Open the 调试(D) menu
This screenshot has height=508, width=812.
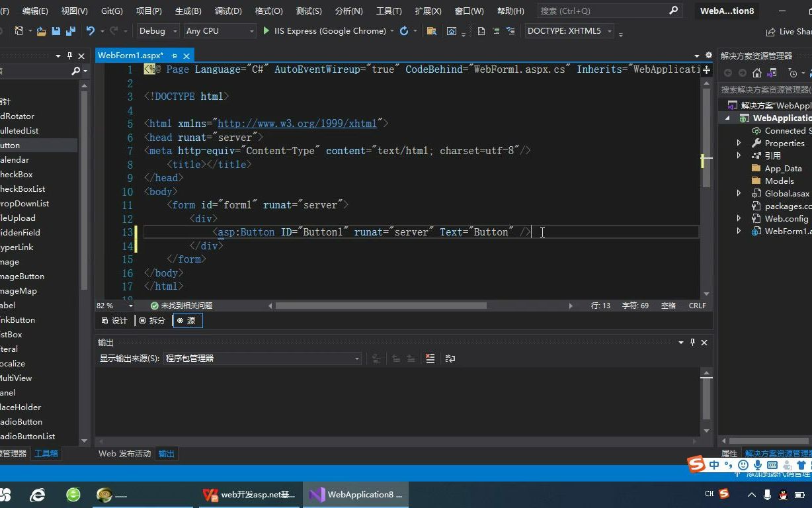click(x=228, y=11)
